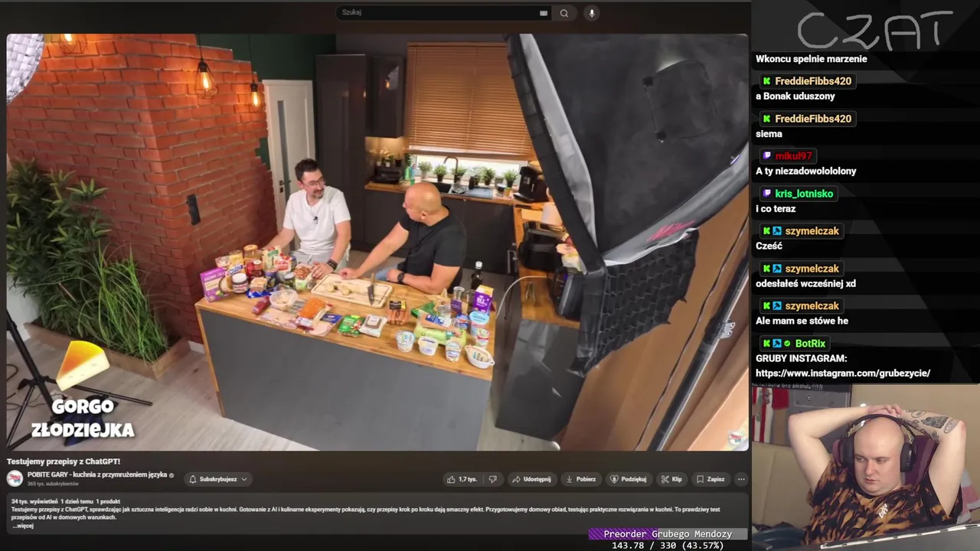Create a clip with Klip button
Image resolution: width=980 pixels, height=551 pixels.
pyautogui.click(x=671, y=479)
